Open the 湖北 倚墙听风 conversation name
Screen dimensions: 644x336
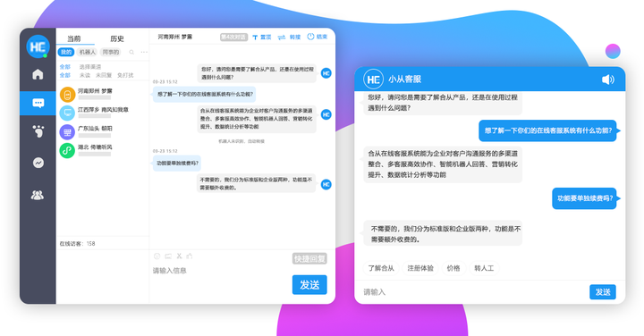95,147
